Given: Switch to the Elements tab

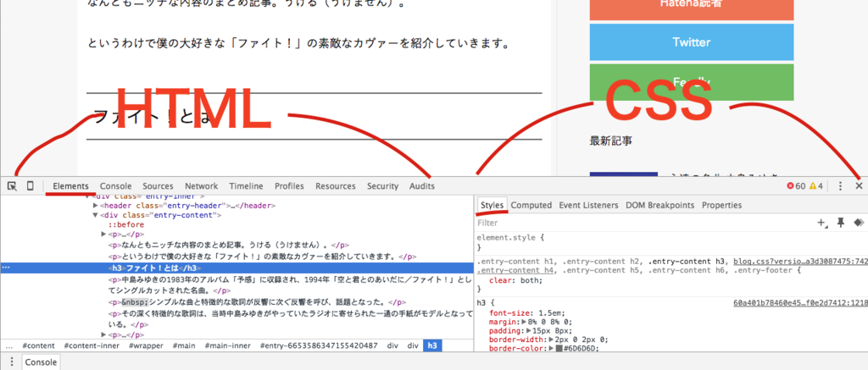Looking at the screenshot, I should (71, 185).
